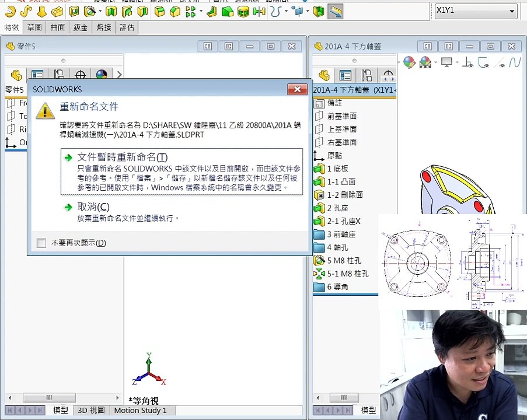Select the Boundary Boss/Base tool
527x420 pixels.
tap(57, 12)
